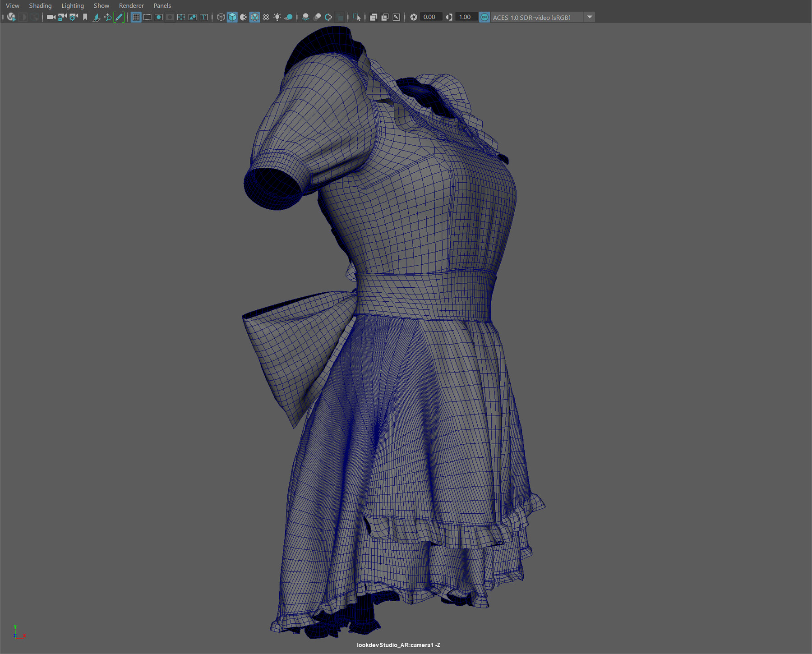Expand the Panels menu

pos(161,5)
